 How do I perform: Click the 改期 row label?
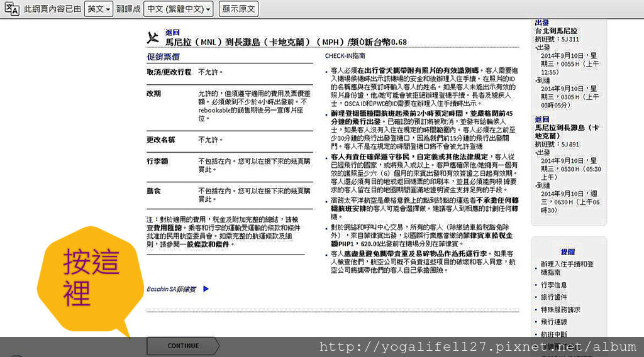153,94
